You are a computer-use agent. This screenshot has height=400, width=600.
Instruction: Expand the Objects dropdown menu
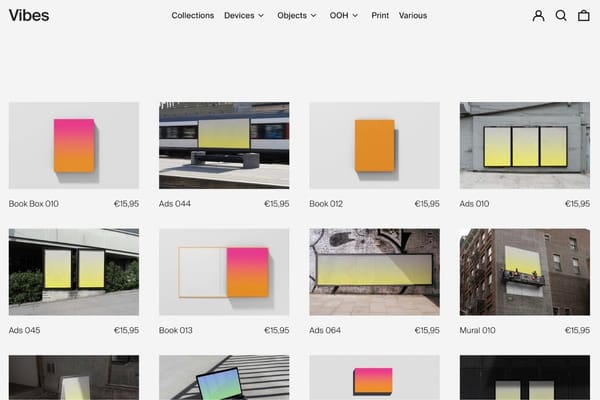296,16
